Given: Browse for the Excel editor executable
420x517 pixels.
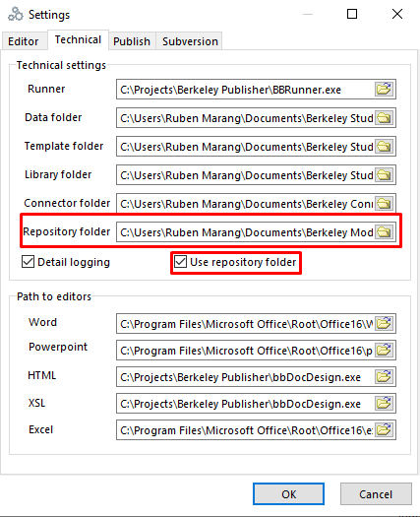Looking at the screenshot, I should tap(384, 430).
